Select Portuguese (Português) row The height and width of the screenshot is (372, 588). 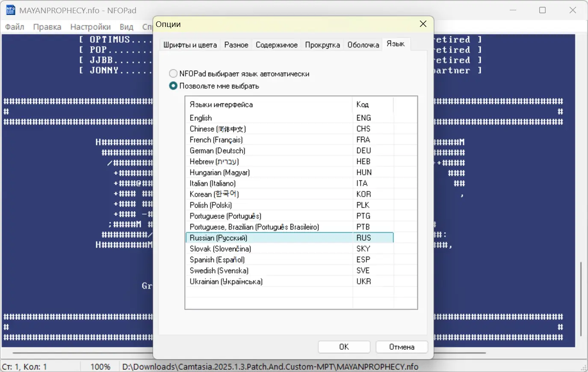point(290,216)
